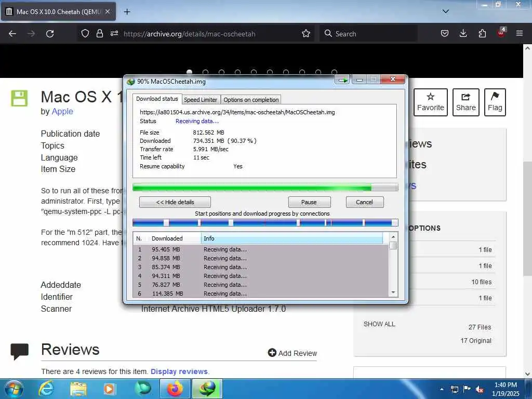Open Windows Start menu orb
This screenshot has height=399, width=532.
click(14, 389)
